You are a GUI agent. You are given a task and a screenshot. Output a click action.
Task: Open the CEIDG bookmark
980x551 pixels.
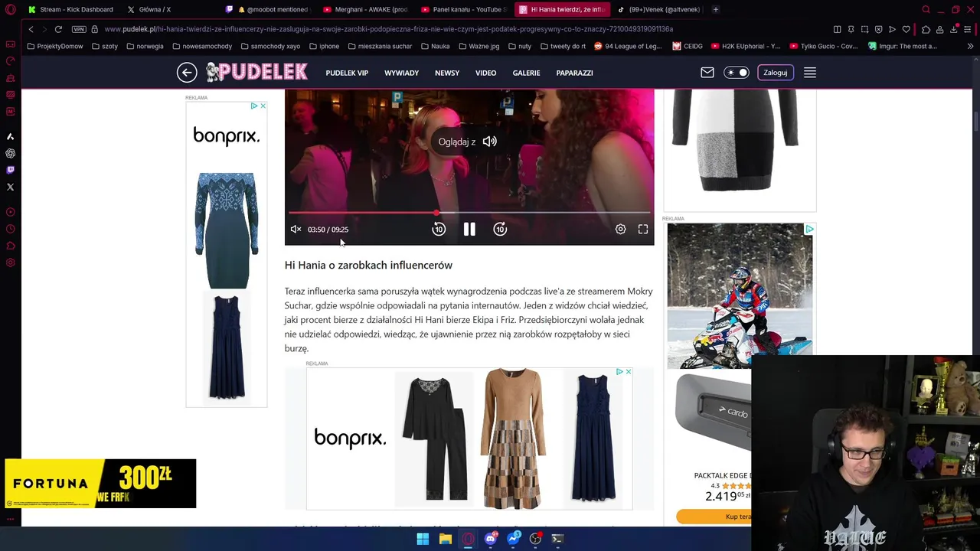[688, 46]
